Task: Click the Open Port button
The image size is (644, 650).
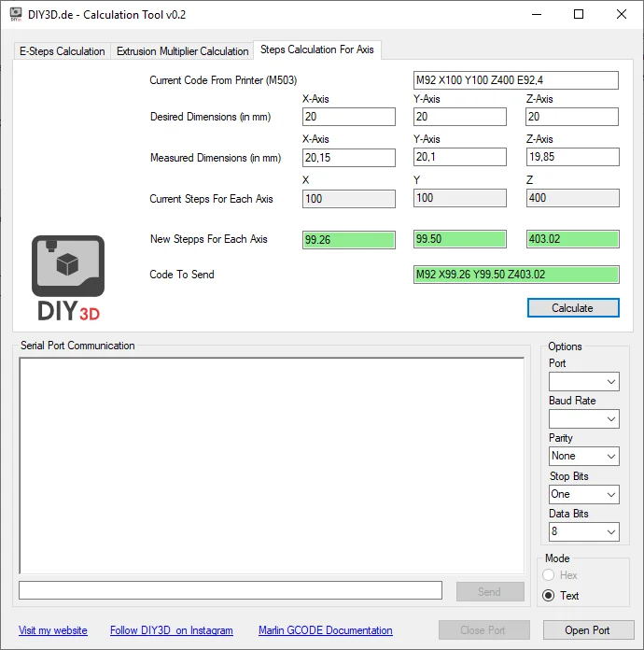Action: [x=589, y=630]
